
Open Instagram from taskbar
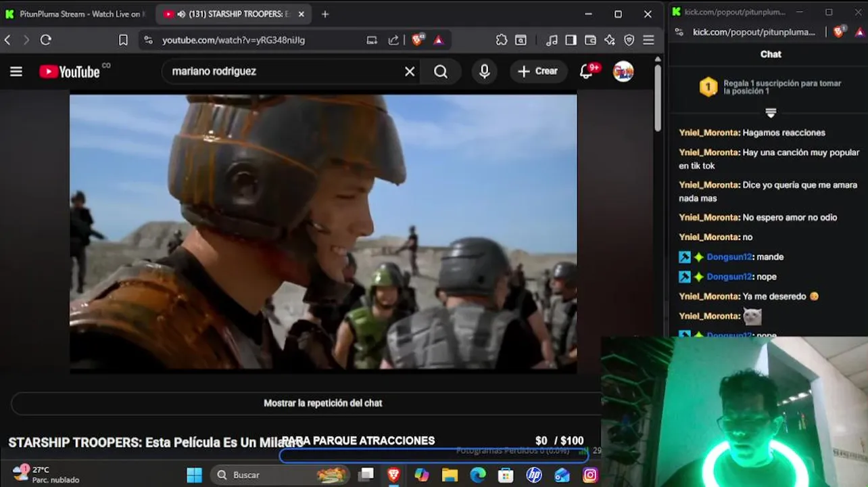coord(590,475)
